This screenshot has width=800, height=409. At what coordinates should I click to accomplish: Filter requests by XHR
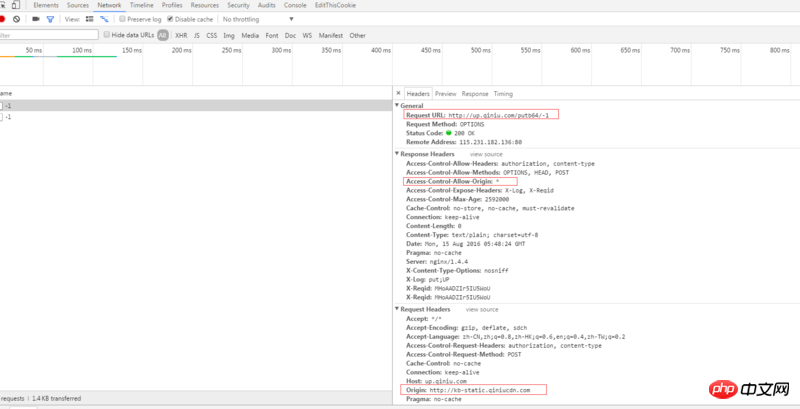pyautogui.click(x=181, y=35)
